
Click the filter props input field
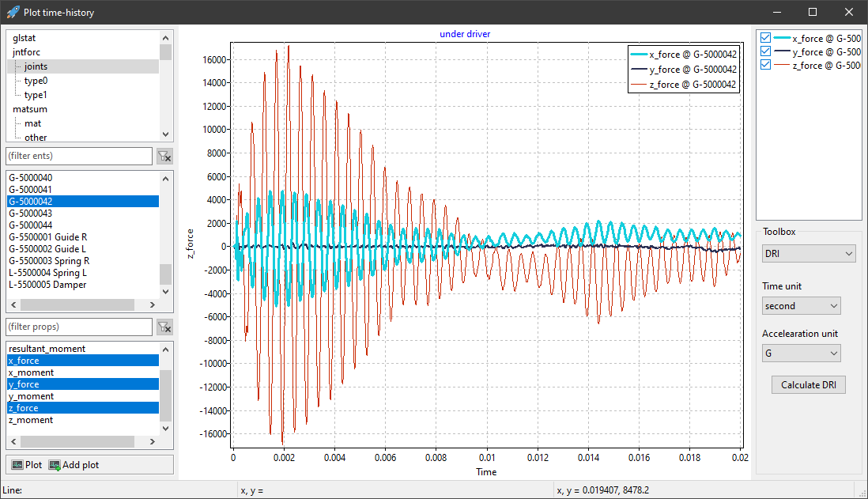[x=79, y=327]
